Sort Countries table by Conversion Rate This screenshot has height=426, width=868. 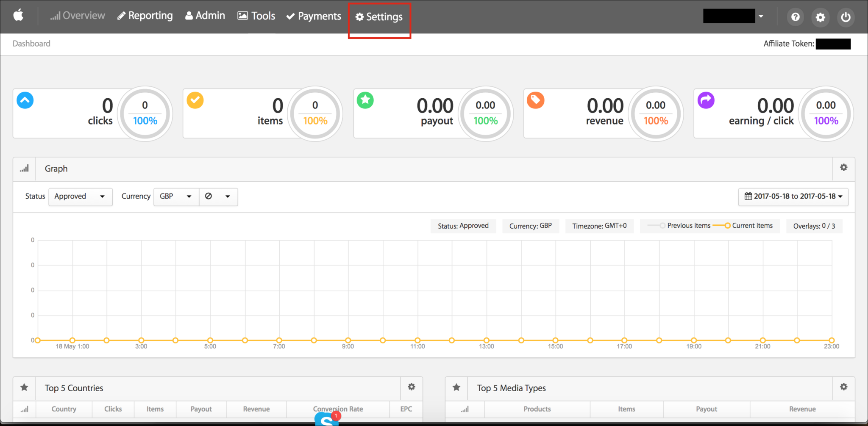[x=338, y=409]
